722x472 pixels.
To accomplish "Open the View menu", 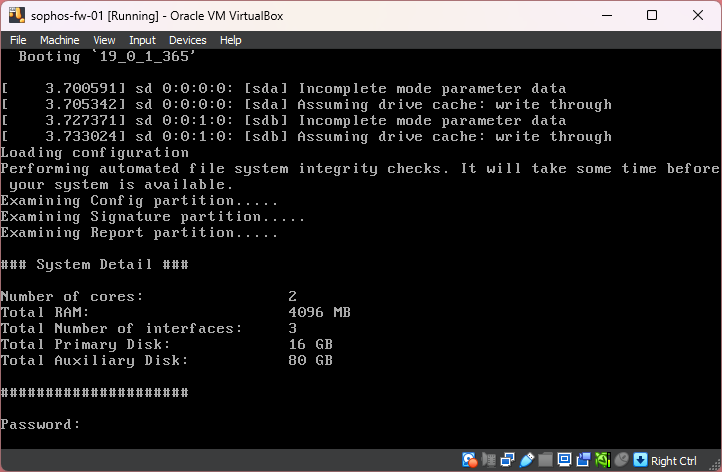I will pyautogui.click(x=104, y=41).
